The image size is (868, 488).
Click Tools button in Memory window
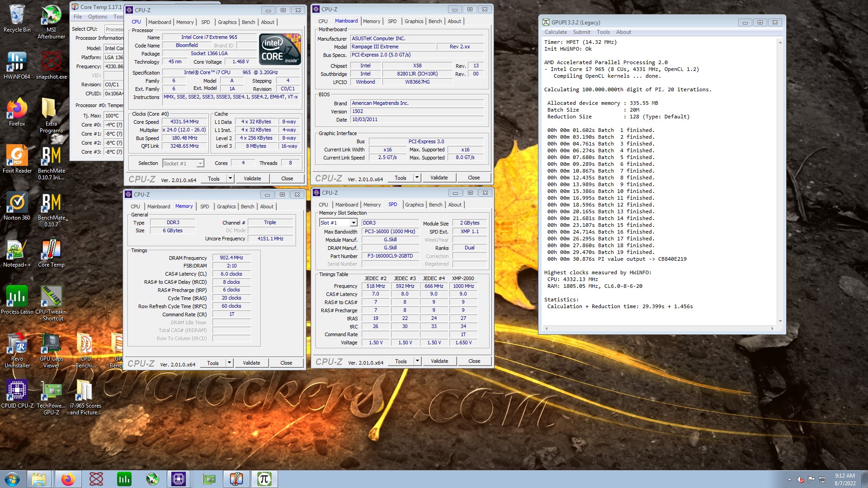(213, 363)
